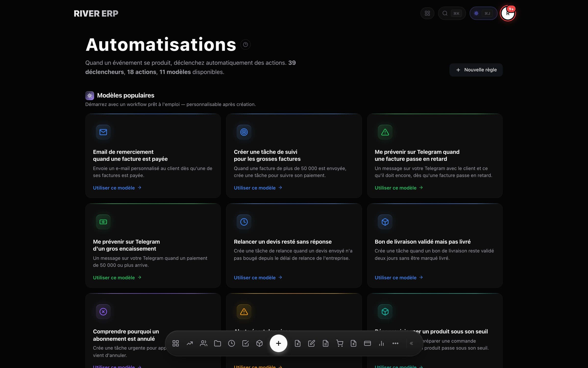Open the file-upload icon right of the plus button

click(297, 343)
